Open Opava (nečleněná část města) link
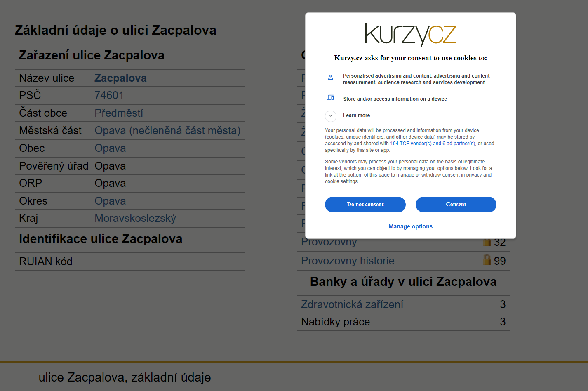588x391 pixels. click(168, 130)
